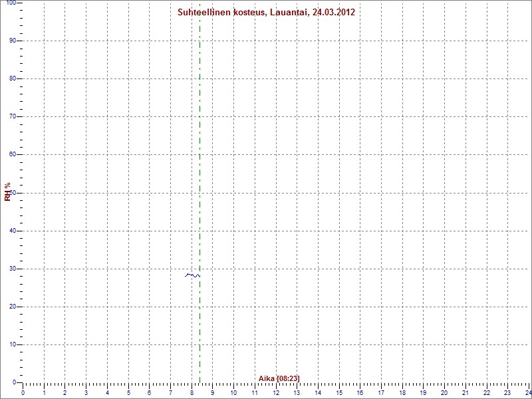Click the x-axis hour label 12

point(276,393)
